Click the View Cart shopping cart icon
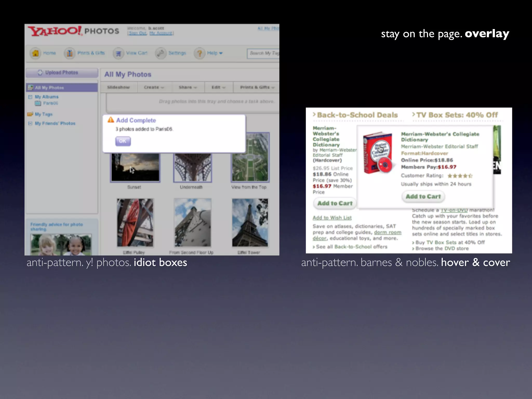Image resolution: width=532 pixels, height=399 pixels. click(x=118, y=53)
